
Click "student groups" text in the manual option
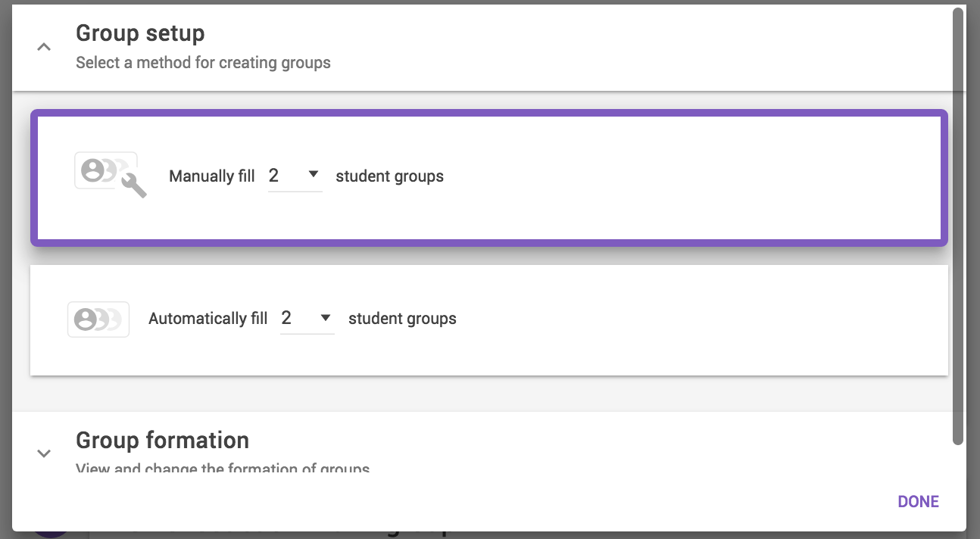[x=389, y=176]
